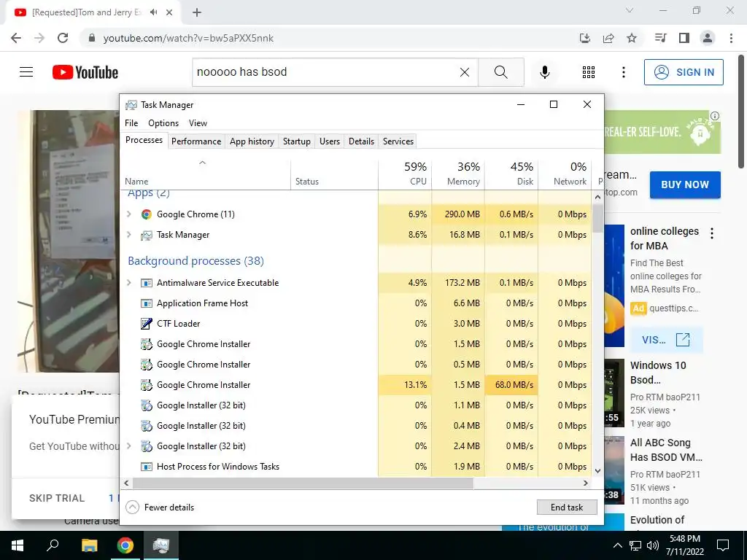Click the Chrome forward arrow
747x560 pixels.
(x=39, y=38)
